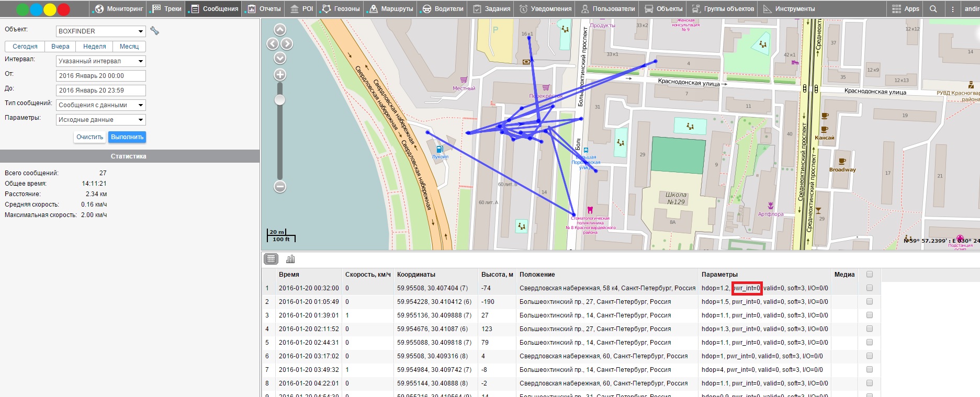The image size is (980, 397).
Task: Toggle the select-all checkbox in table header
Action: [870, 274]
